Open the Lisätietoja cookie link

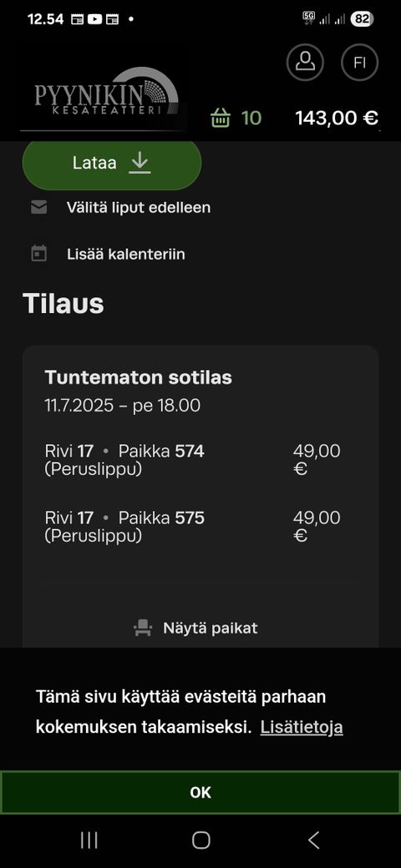pos(302,727)
